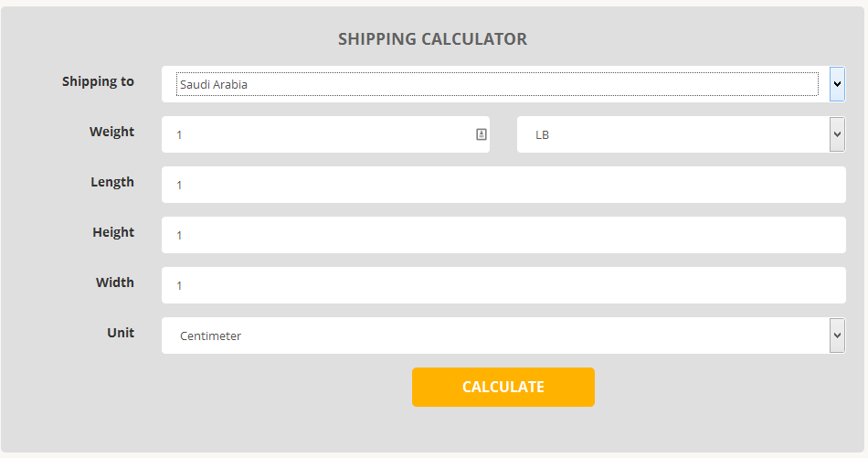Viewport: 868px width, 458px height.
Task: Click the LB text in weight unit selector
Action: pyautogui.click(x=543, y=135)
